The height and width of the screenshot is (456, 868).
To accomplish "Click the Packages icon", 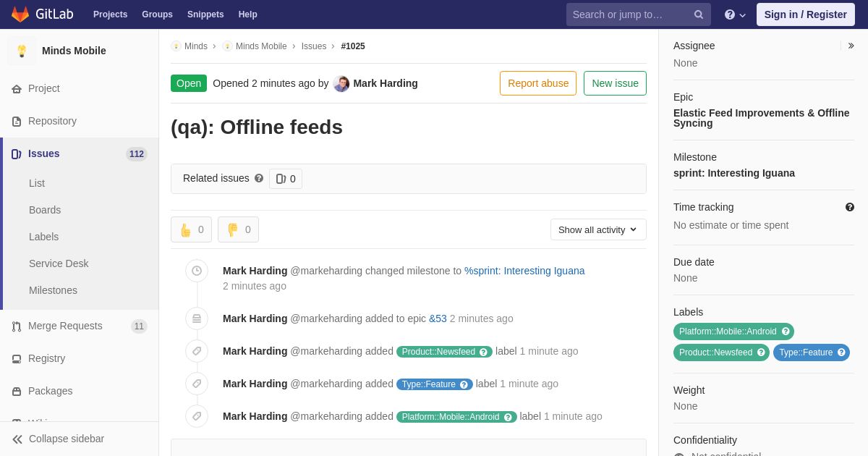I will pos(17,392).
